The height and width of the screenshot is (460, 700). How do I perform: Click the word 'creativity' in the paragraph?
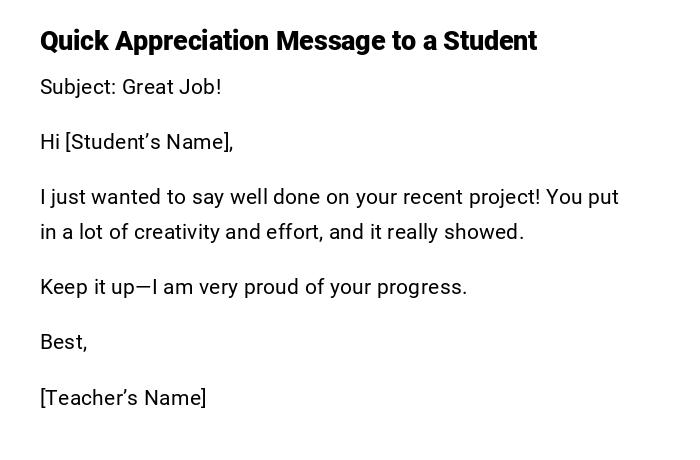point(177,232)
